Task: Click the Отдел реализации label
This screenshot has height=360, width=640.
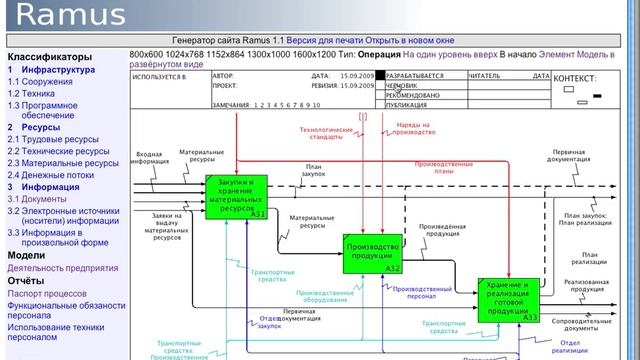Action: 570,347
